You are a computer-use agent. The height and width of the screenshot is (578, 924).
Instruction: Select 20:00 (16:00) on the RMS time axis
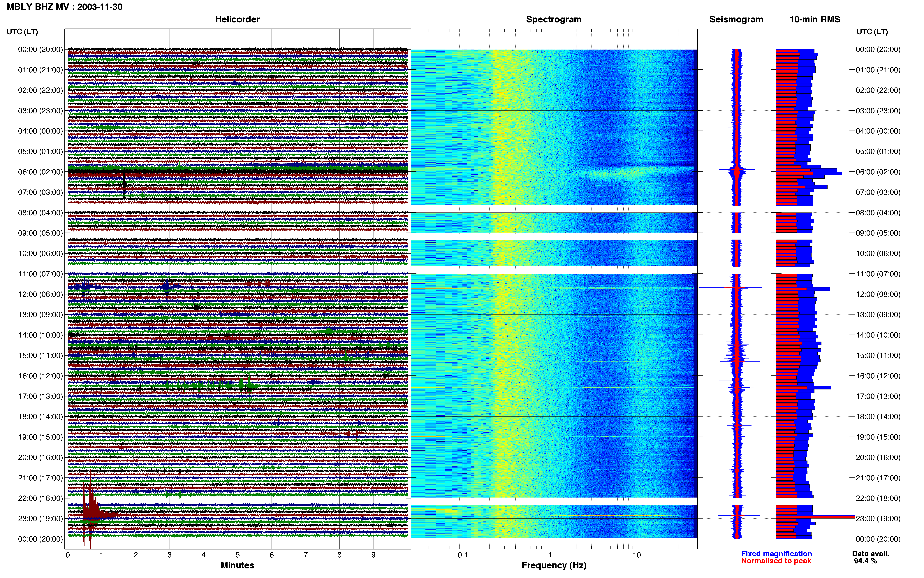click(878, 458)
